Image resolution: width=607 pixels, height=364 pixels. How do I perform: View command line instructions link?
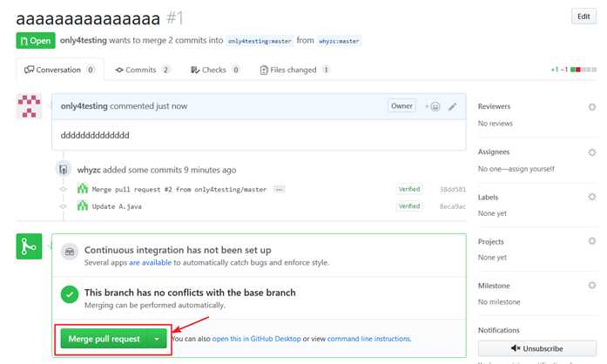pos(368,339)
